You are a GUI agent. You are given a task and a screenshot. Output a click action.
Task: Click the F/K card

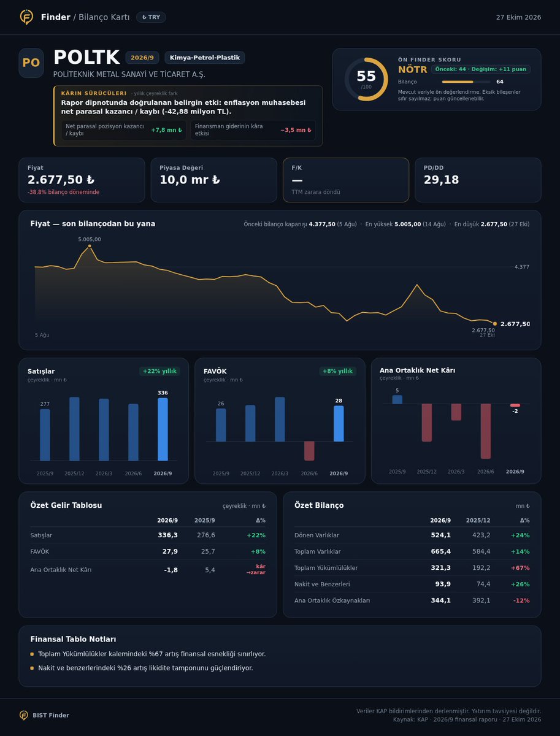(346, 180)
